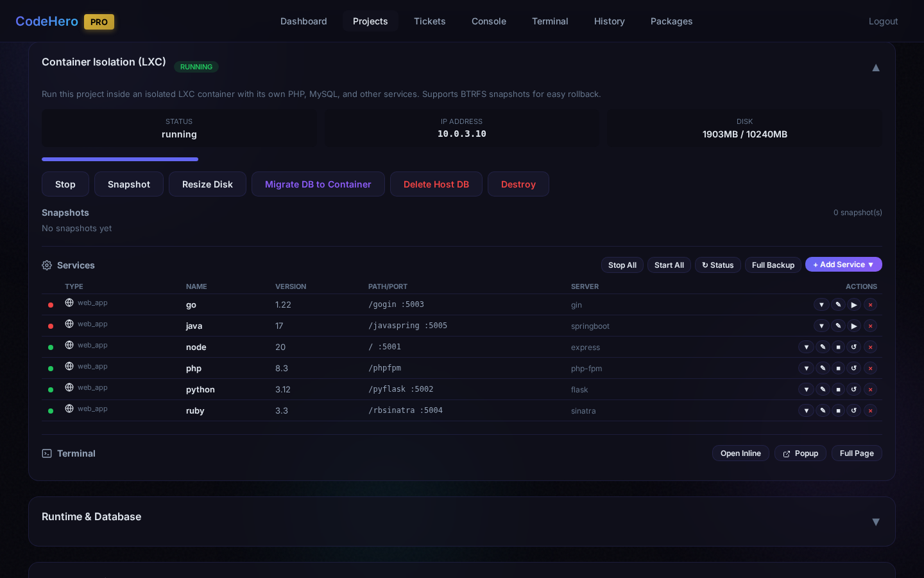924x578 pixels.
Task: Restart the php service
Action: (x=854, y=369)
